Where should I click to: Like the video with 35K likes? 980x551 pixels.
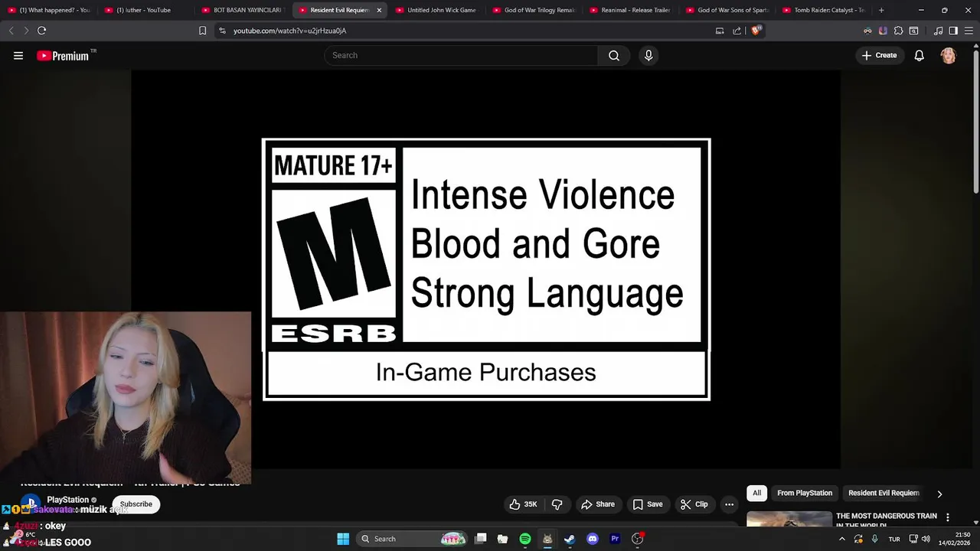pos(524,504)
